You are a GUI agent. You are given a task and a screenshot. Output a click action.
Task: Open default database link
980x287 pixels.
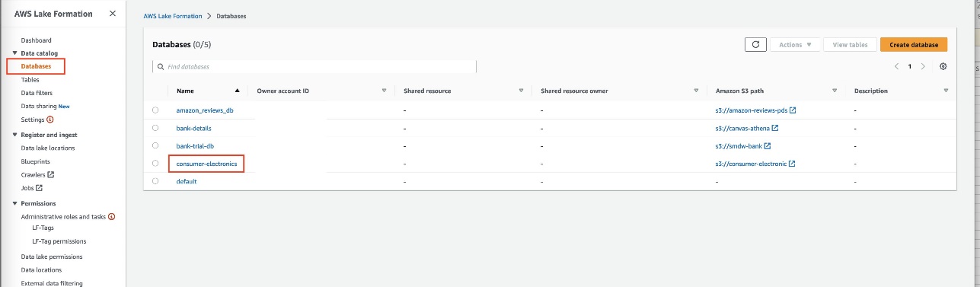187,181
